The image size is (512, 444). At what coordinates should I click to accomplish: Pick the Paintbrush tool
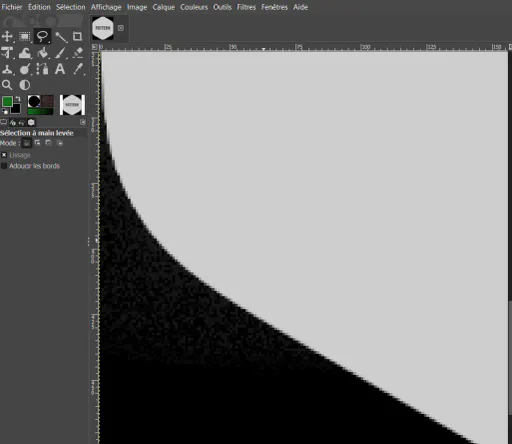pos(60,53)
